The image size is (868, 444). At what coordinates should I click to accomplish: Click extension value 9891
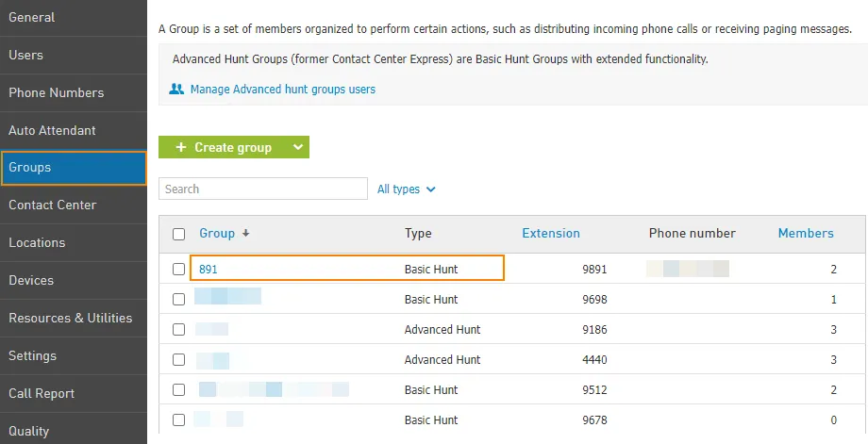click(594, 270)
